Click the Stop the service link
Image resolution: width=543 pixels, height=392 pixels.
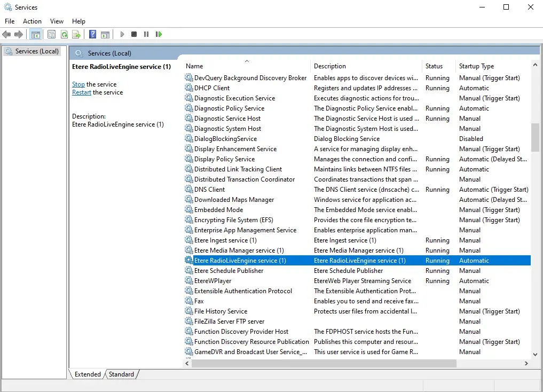point(78,84)
